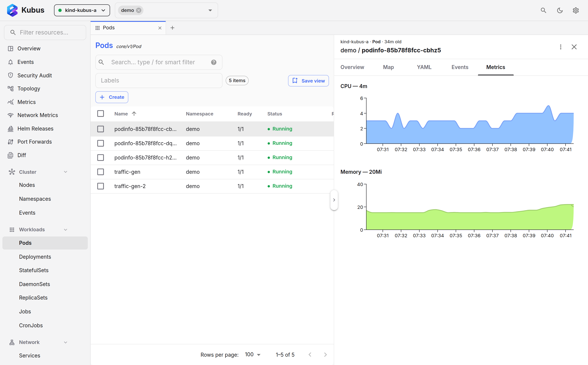Check the traffic-gen-2 row checkbox
588x365 pixels.
tap(101, 186)
